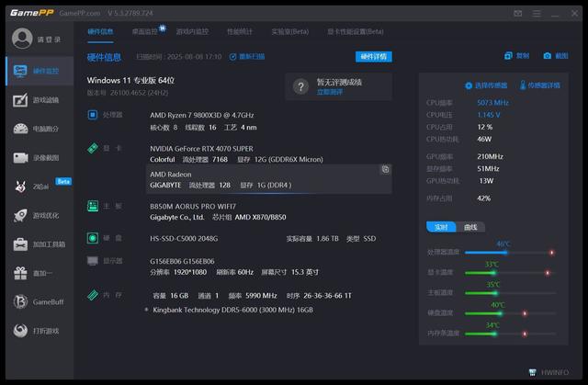588x385 pixels.
Task: Open the toolbox briefcase sidebar icon
Action: 20,244
